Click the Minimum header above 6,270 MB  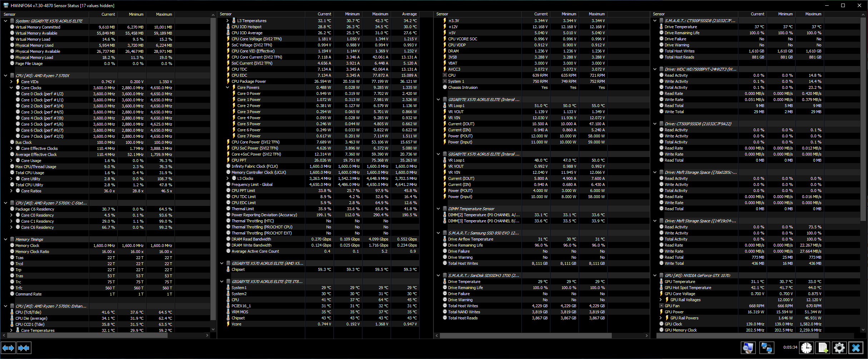tap(132, 14)
